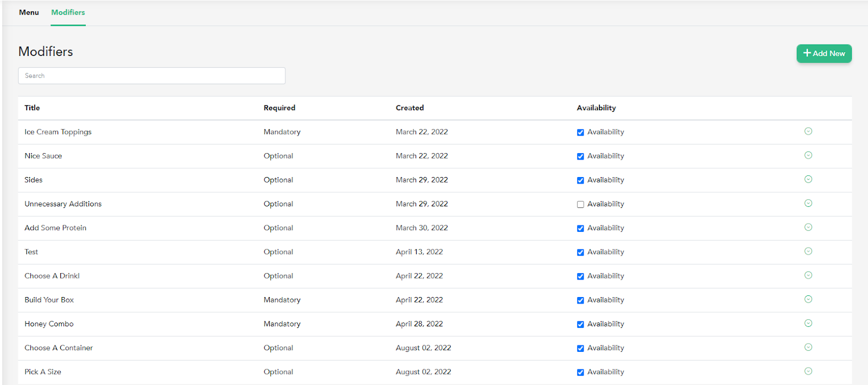Image resolution: width=868 pixels, height=385 pixels.
Task: Click Mandatory in Honey Combo row
Action: click(282, 324)
